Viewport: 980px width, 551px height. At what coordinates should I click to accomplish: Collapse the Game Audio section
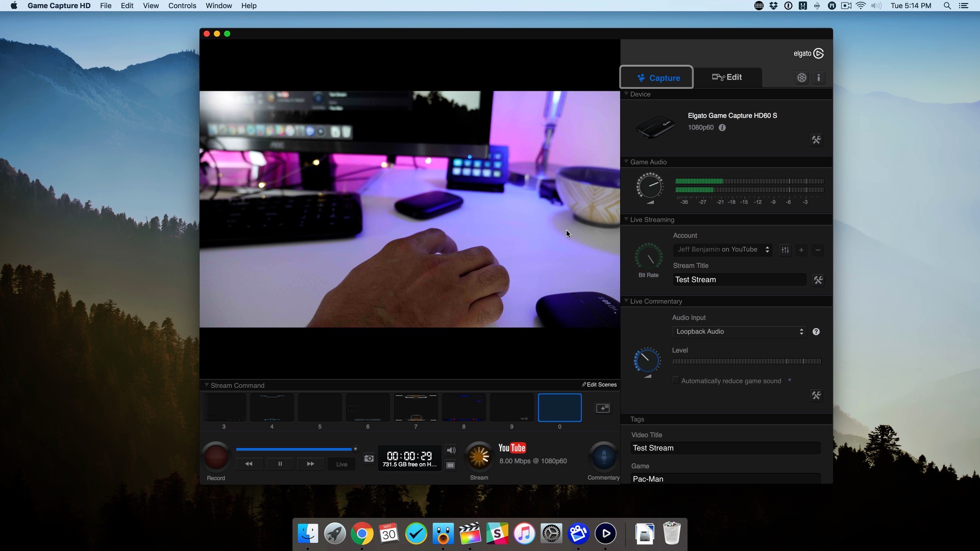pyautogui.click(x=626, y=162)
